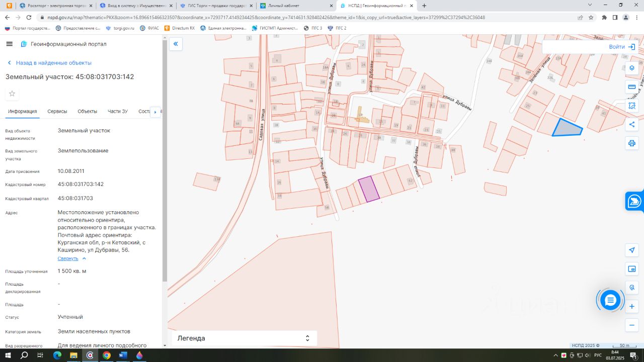Viewport: 644px width, 362px height.
Task: Open the round chat support widget
Action: coord(610,301)
